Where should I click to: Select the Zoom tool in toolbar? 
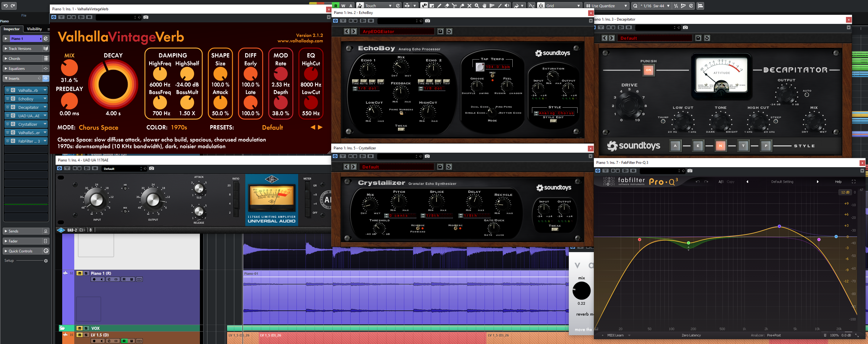coord(477,6)
